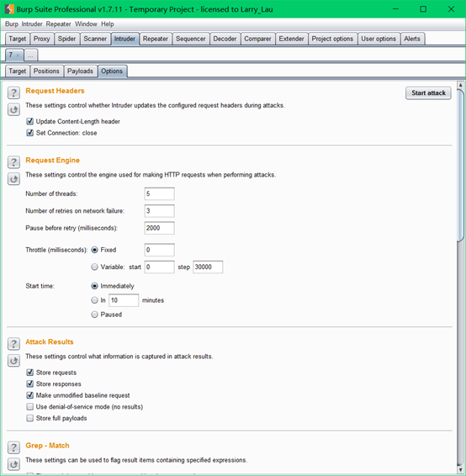Viewport: 466px width, 476px height.
Task: Switch to the Extender tab
Action: coord(291,39)
